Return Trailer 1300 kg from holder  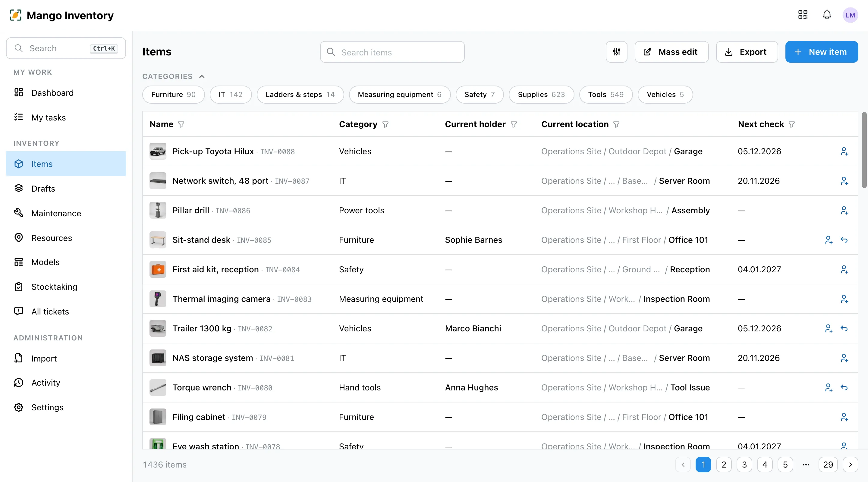click(844, 328)
